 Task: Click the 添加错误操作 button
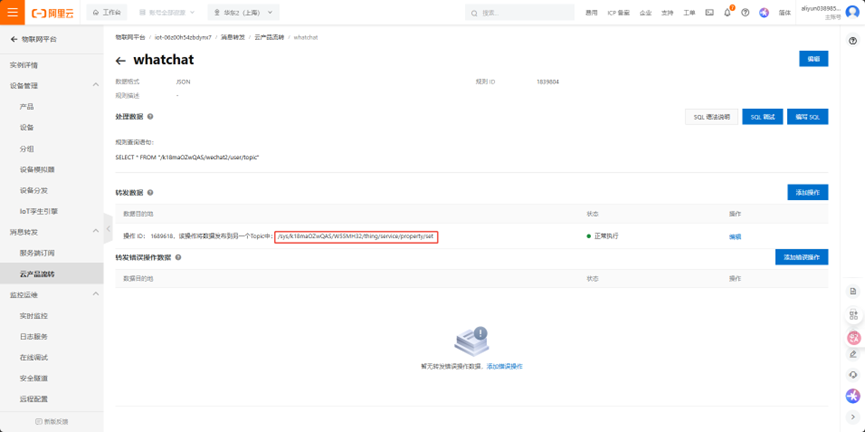coord(802,257)
